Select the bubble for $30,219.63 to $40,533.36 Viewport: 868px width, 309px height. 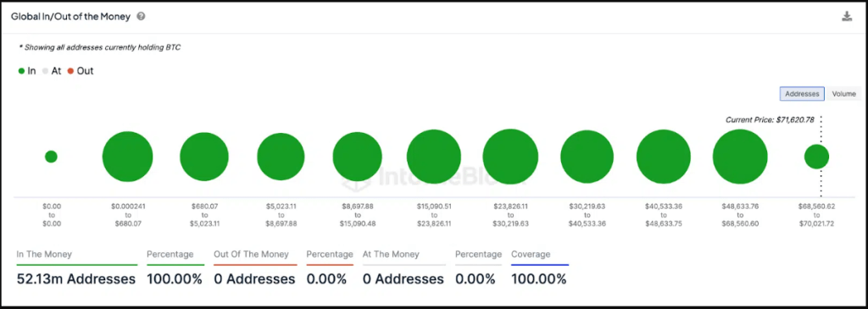587,157
